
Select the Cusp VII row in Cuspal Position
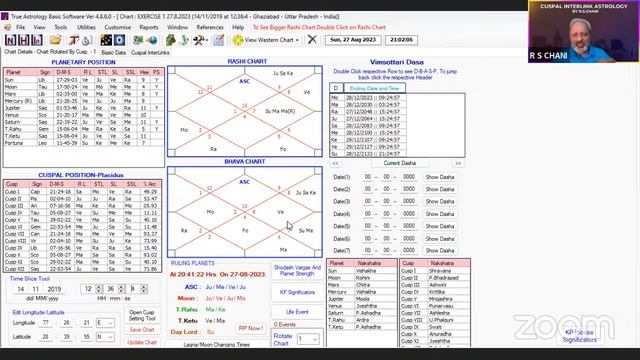[82, 234]
